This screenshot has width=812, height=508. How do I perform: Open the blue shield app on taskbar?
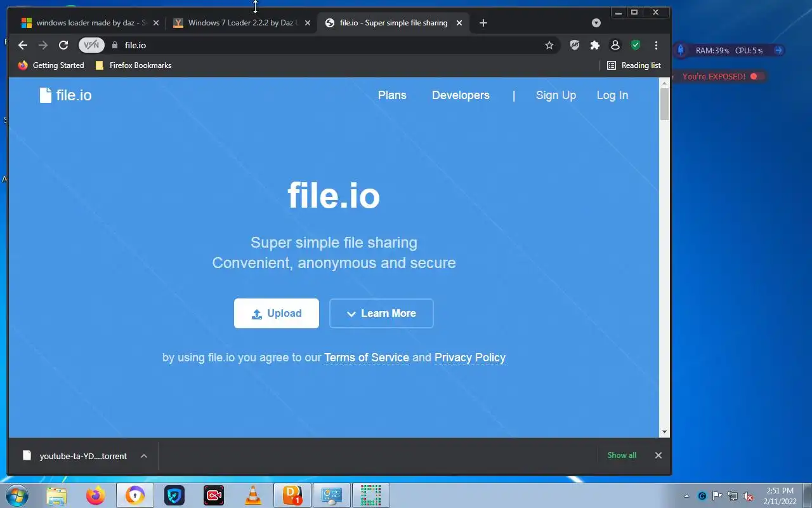174,495
